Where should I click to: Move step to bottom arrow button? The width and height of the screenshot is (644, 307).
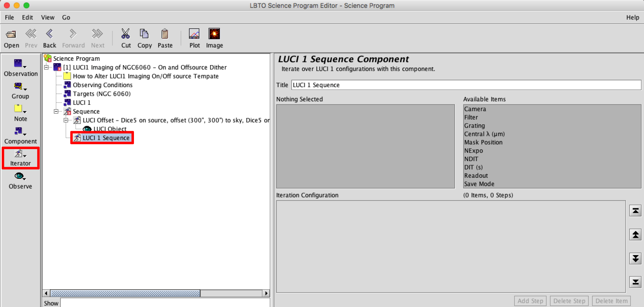(635, 282)
